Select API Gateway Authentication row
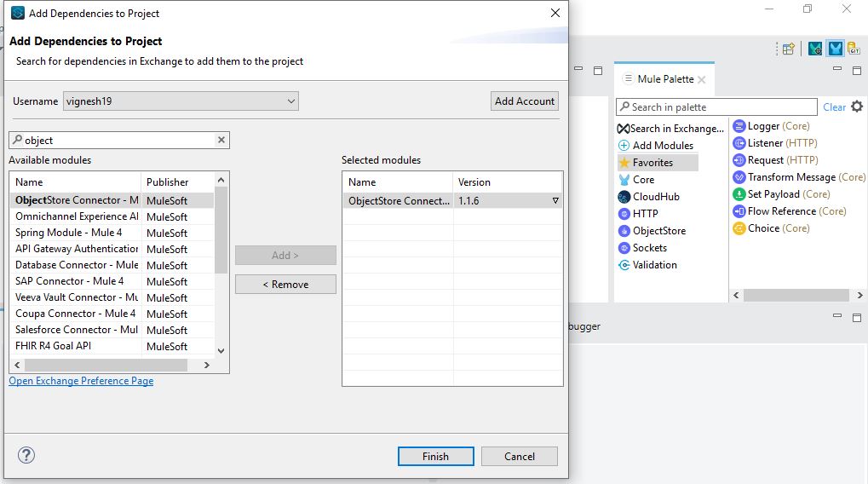The width and height of the screenshot is (868, 484). [112, 249]
